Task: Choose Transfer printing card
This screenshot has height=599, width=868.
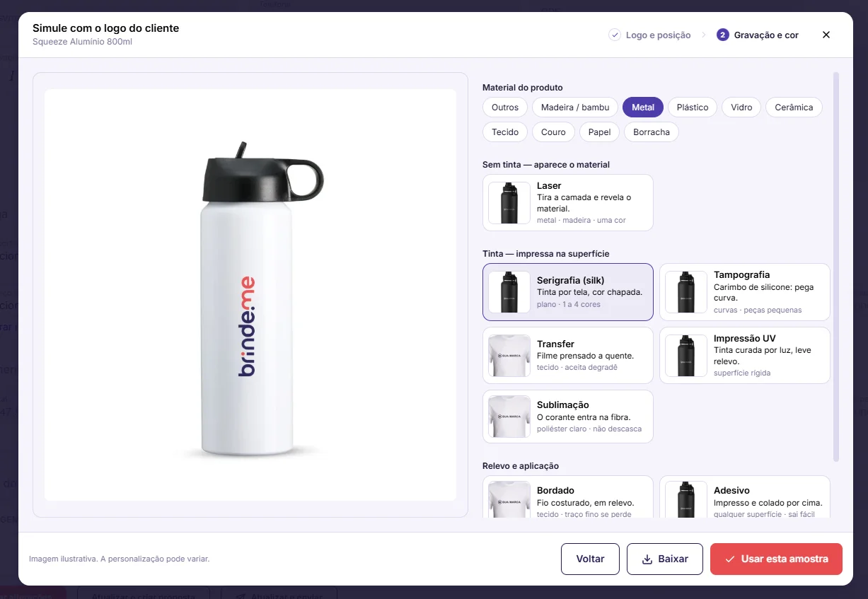Action: pyautogui.click(x=568, y=356)
